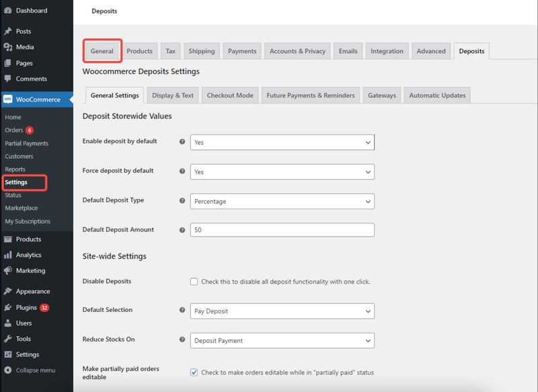Click the Collapse menu arrow icon
Viewport: 538px width, 392px height.
(8, 370)
